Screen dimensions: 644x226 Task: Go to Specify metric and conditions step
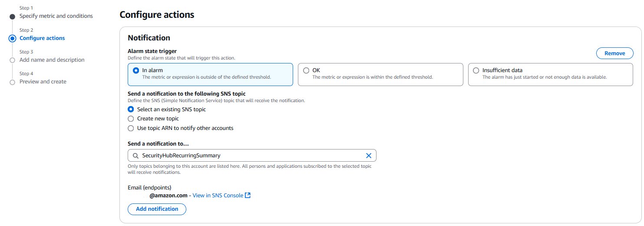tap(56, 16)
